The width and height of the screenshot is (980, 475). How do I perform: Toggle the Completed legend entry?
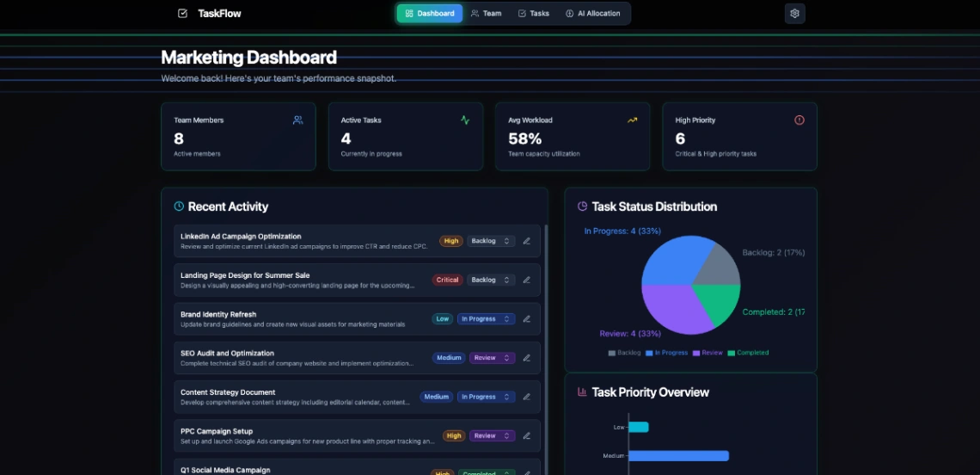click(748, 353)
